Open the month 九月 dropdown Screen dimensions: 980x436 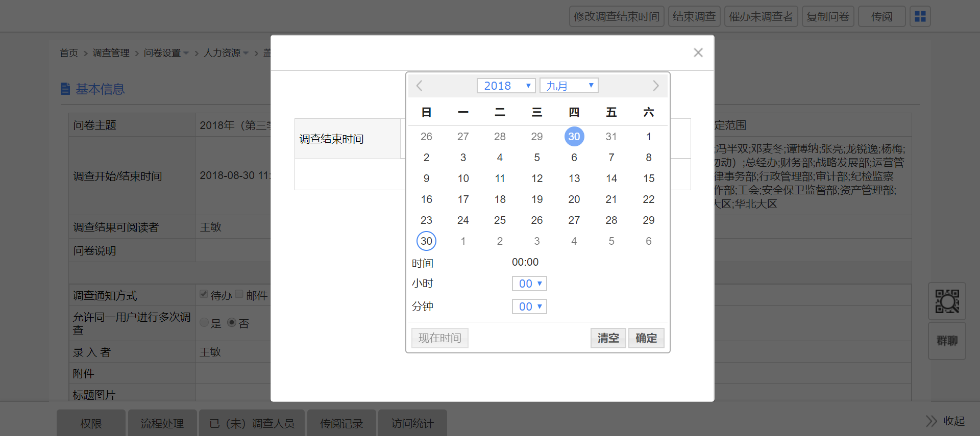tap(569, 86)
